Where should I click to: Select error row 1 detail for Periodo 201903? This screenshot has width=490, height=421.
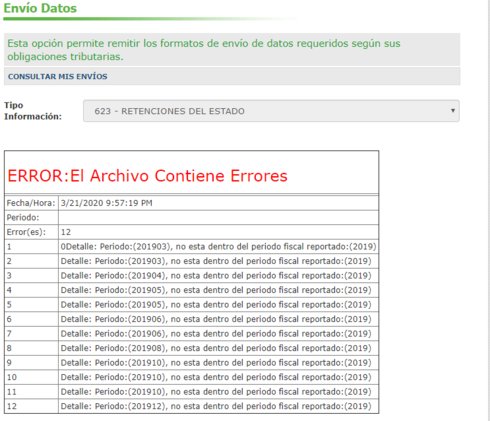pyautogui.click(x=218, y=247)
